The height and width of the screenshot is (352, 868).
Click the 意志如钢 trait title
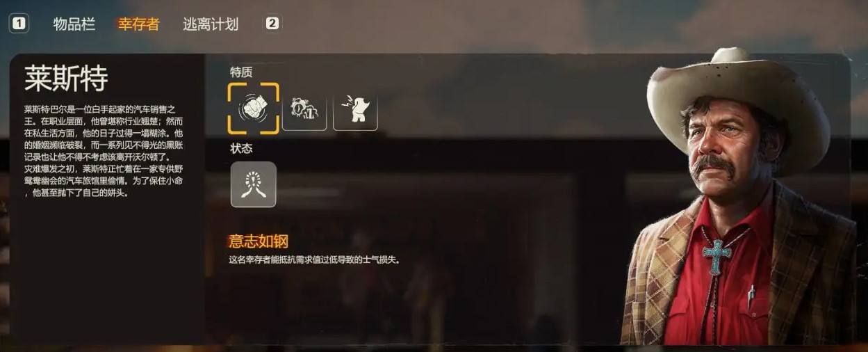tap(259, 241)
